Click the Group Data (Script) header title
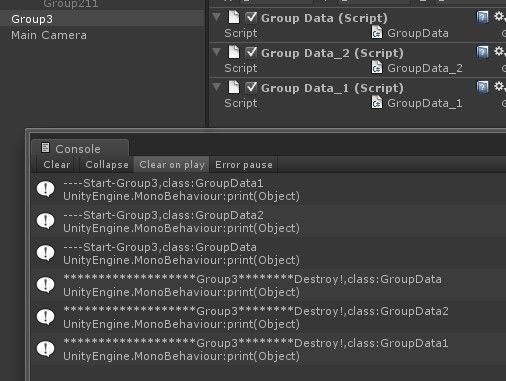The image size is (506, 381). (324, 18)
